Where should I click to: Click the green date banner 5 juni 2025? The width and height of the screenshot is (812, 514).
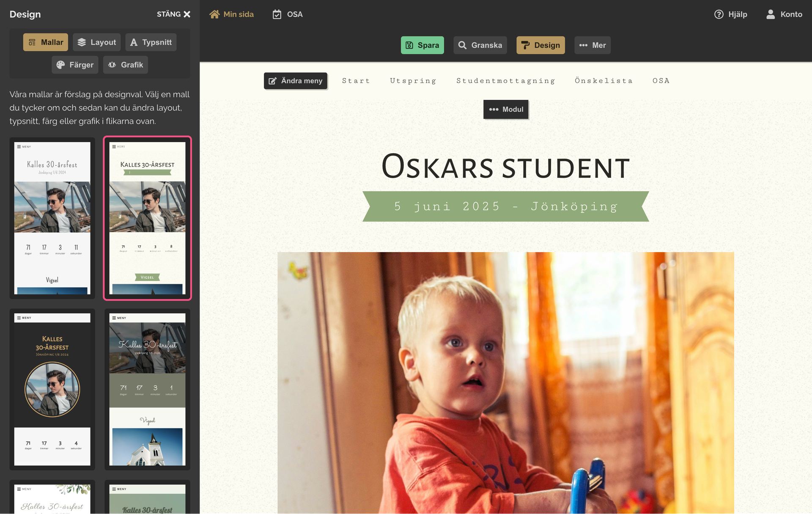pos(506,206)
